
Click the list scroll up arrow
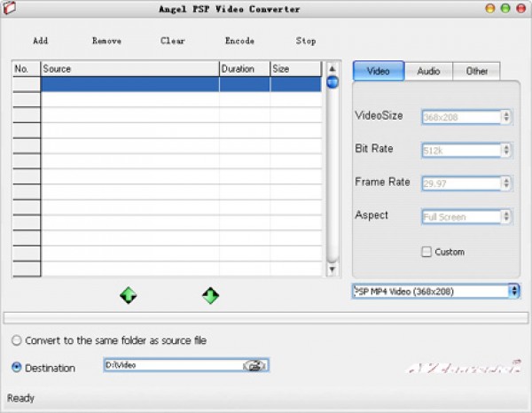[332, 69]
